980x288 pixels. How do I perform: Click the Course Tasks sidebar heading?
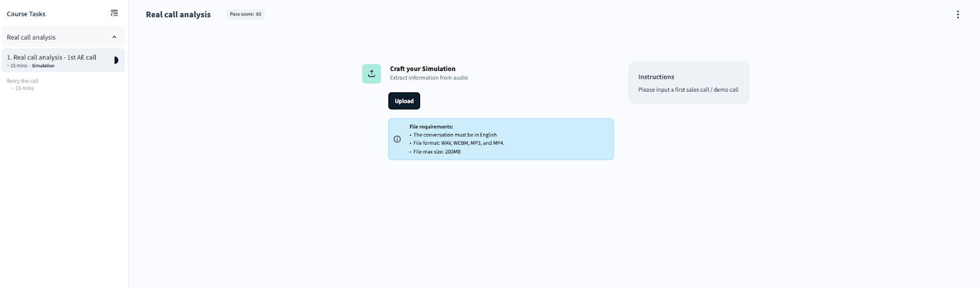click(26, 14)
